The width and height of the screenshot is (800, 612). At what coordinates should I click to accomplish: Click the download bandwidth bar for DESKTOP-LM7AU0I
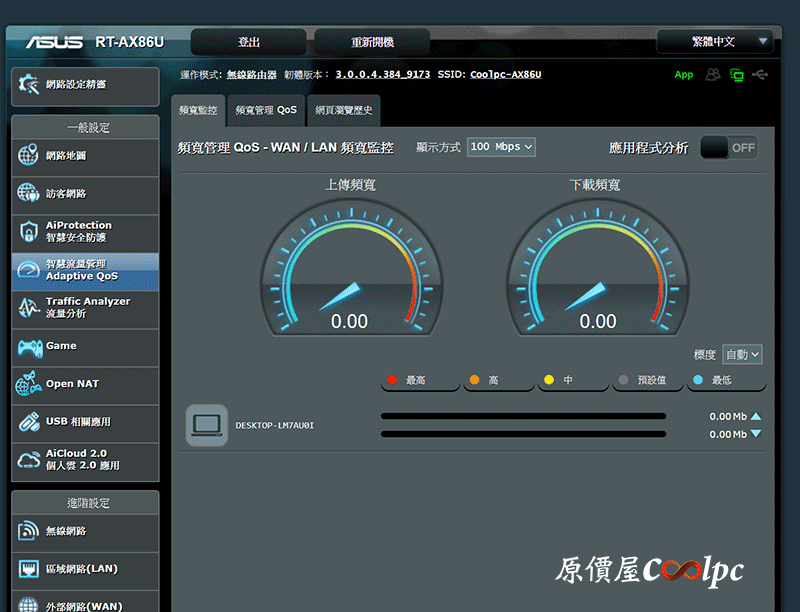point(523,434)
